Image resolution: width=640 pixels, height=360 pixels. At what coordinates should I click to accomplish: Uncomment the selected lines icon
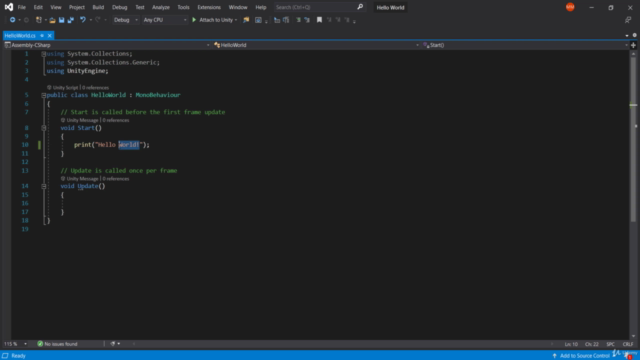pos(307,20)
